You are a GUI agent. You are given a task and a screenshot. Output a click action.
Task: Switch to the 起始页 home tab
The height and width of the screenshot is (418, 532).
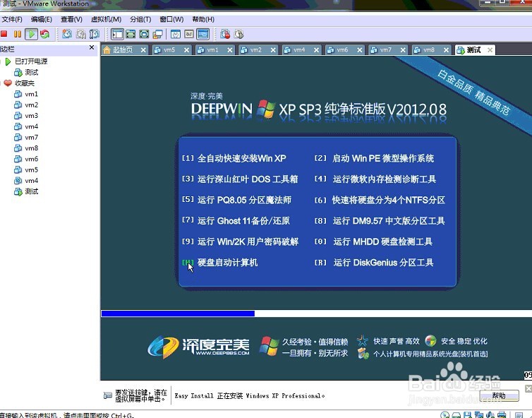(123, 50)
